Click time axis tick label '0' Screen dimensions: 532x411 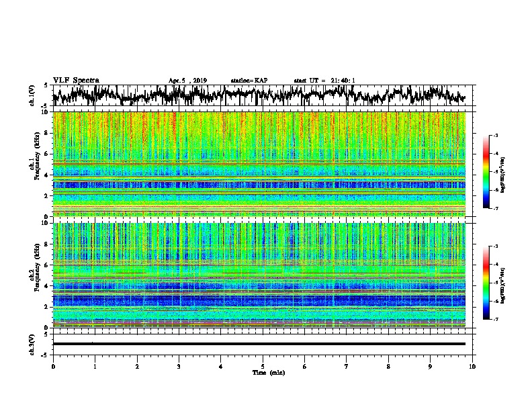click(53, 367)
